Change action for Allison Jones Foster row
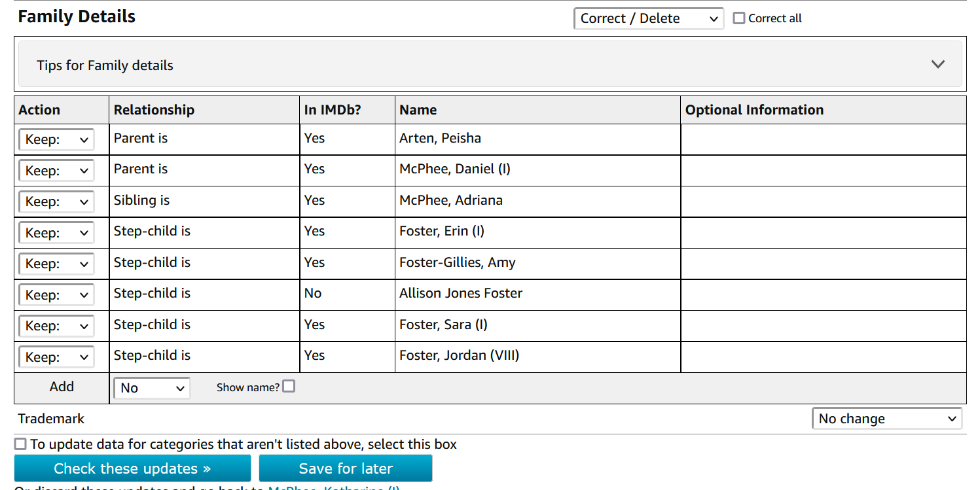 click(56, 295)
